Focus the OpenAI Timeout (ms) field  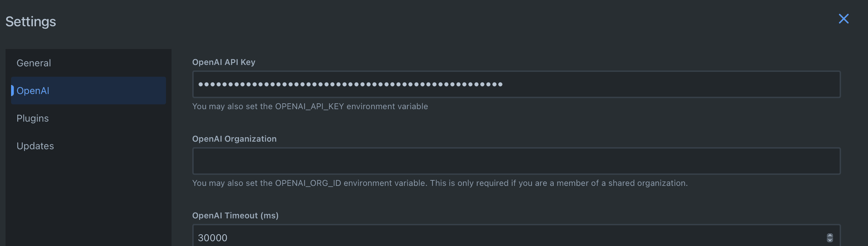click(484, 238)
